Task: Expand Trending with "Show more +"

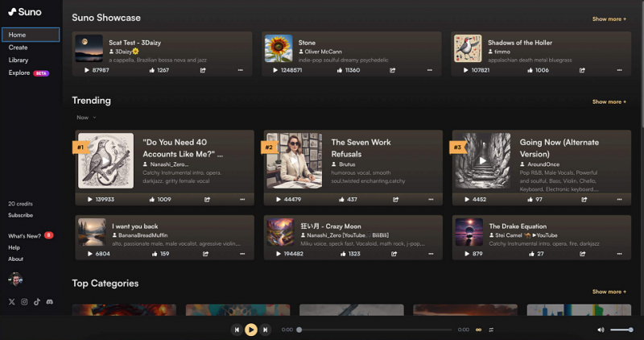Action: tap(609, 102)
